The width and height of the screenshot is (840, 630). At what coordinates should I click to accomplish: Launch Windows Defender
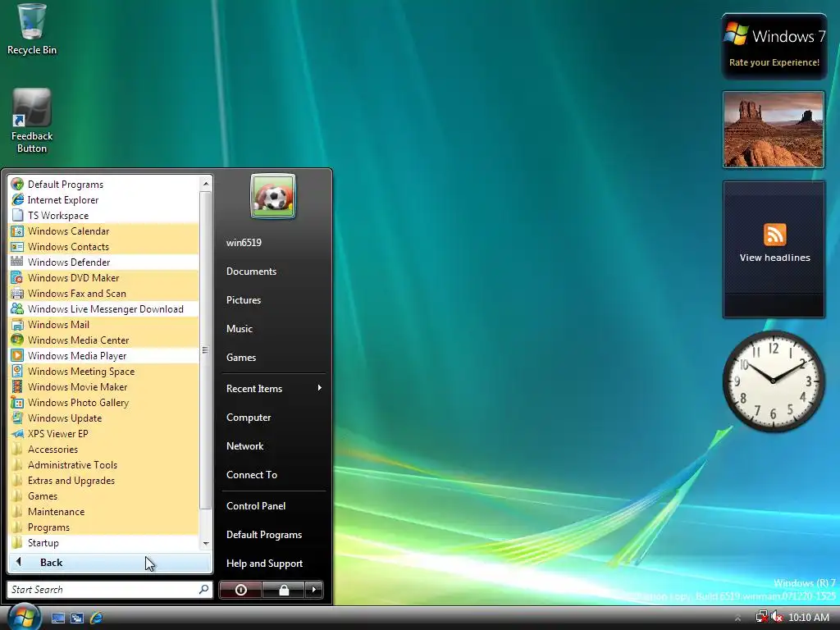pos(104,262)
